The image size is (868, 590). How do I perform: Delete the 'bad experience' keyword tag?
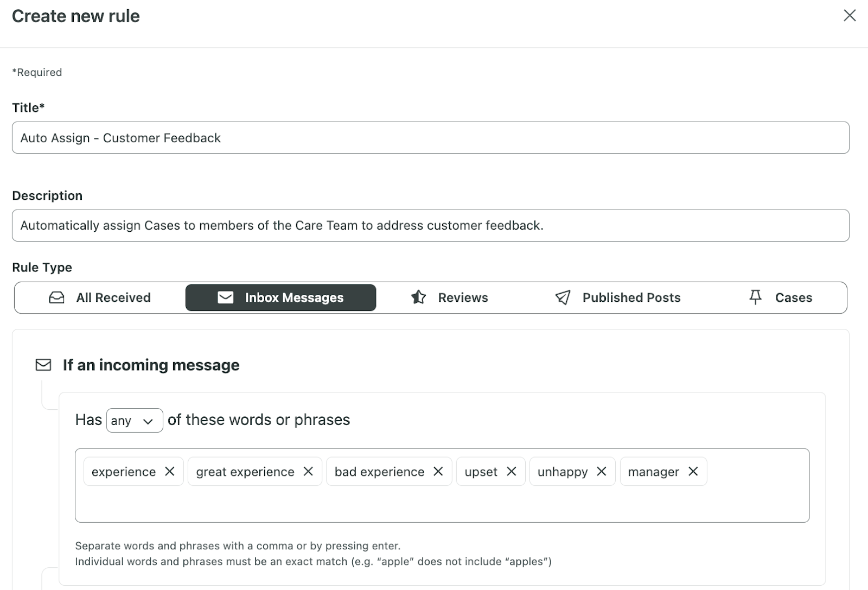coord(438,471)
